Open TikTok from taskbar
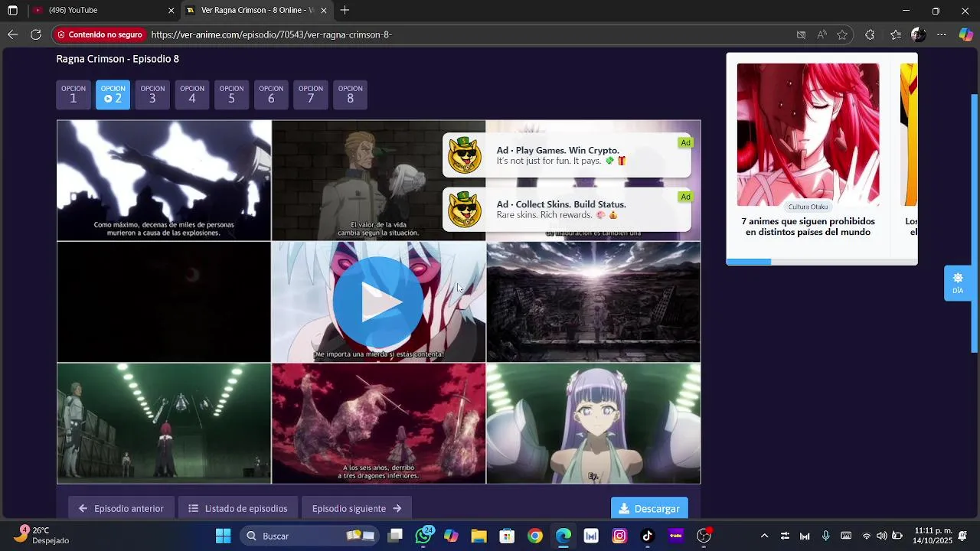This screenshot has height=551, width=980. pos(648,536)
